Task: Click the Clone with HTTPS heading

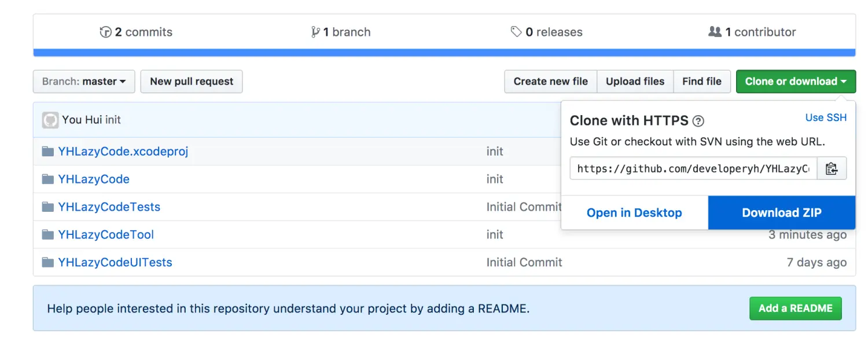Action: 629,121
